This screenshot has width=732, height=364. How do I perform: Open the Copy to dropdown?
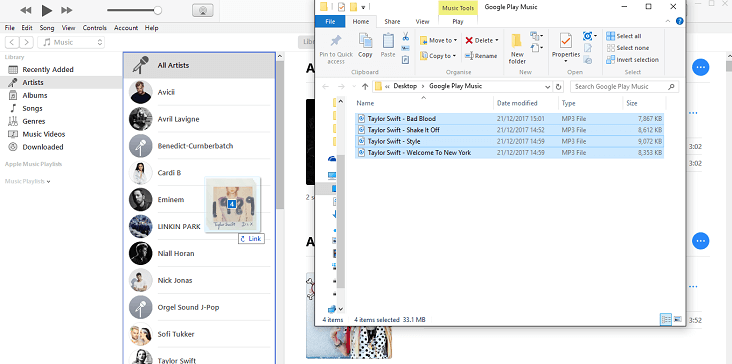(x=437, y=56)
